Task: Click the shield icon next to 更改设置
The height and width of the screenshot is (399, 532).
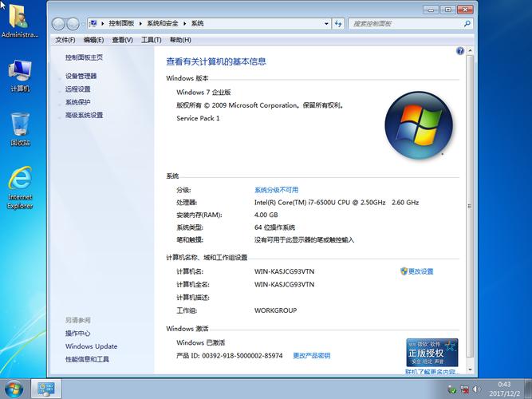Action: pyautogui.click(x=404, y=271)
